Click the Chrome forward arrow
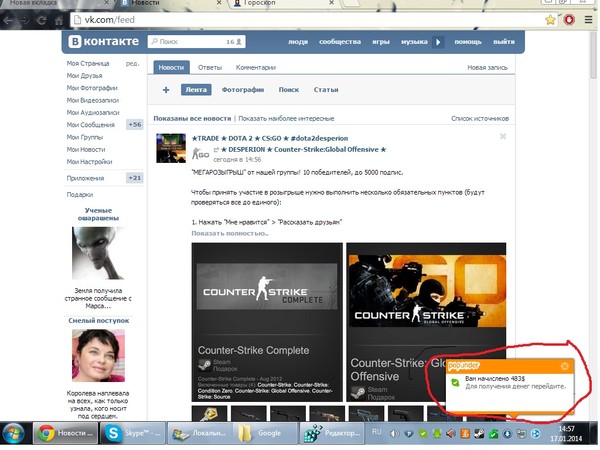The width and height of the screenshot is (600, 450). 25,20
